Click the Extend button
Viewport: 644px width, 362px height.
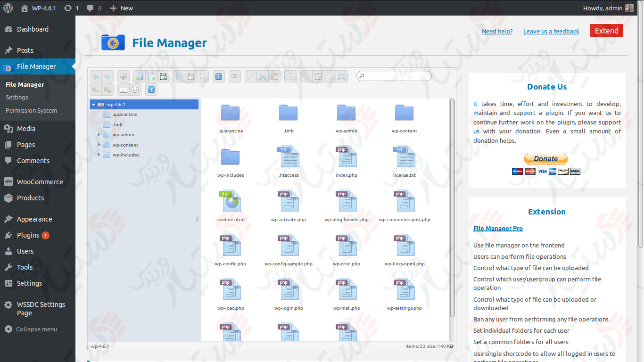606,30
